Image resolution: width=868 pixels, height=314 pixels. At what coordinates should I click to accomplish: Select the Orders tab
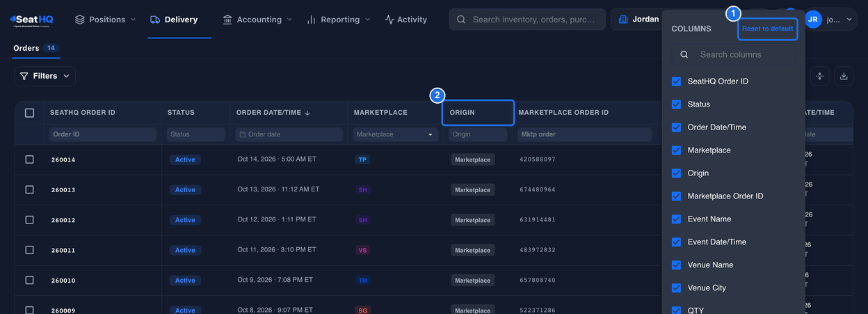(35, 48)
